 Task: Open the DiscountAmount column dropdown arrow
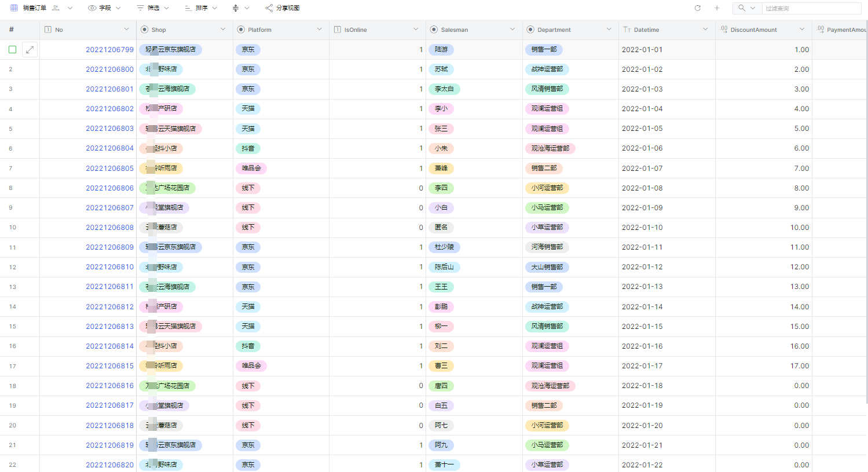(802, 30)
